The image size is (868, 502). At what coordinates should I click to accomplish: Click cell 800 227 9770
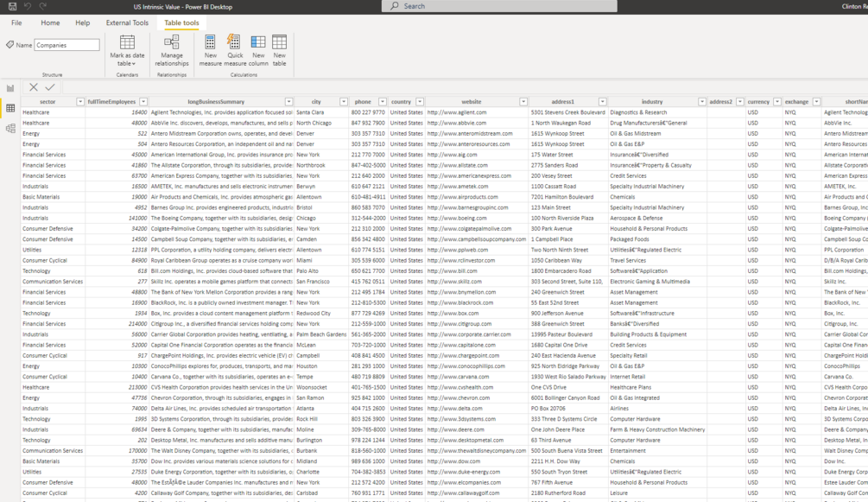coord(368,112)
